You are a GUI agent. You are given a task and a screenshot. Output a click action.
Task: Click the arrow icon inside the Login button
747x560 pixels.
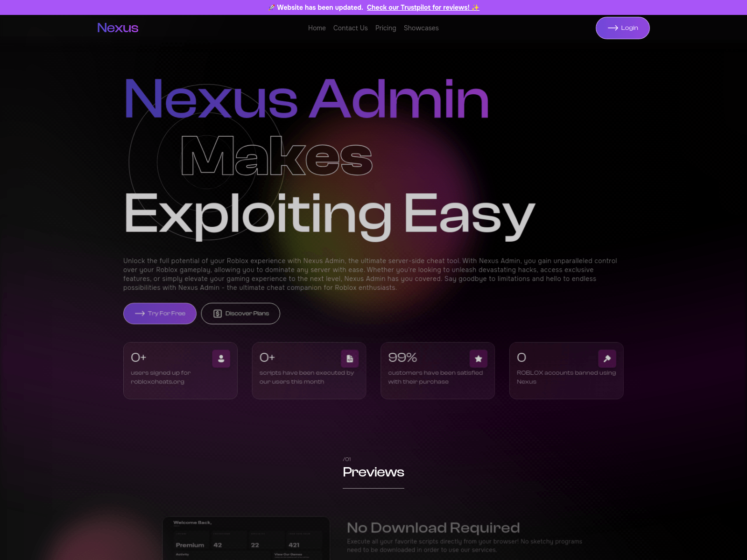click(613, 28)
